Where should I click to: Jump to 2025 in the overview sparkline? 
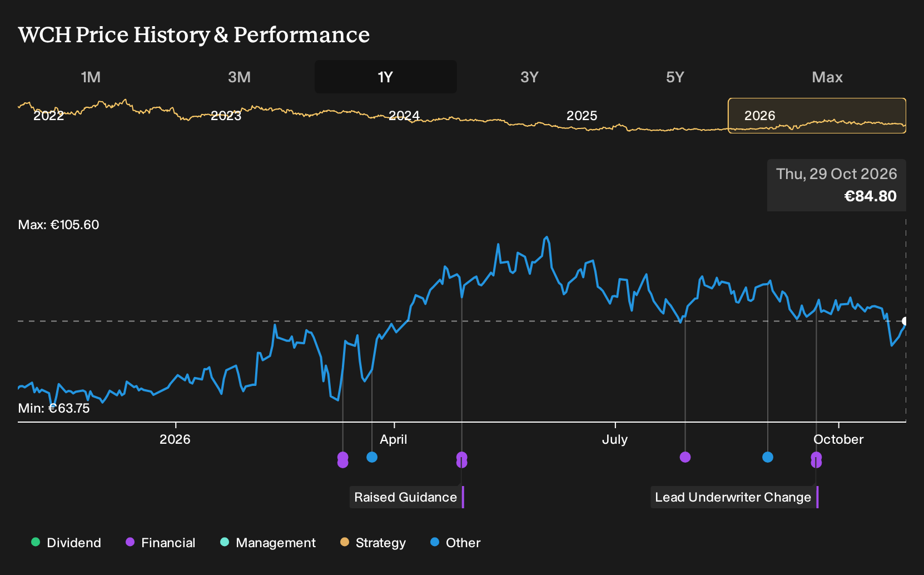(582, 116)
